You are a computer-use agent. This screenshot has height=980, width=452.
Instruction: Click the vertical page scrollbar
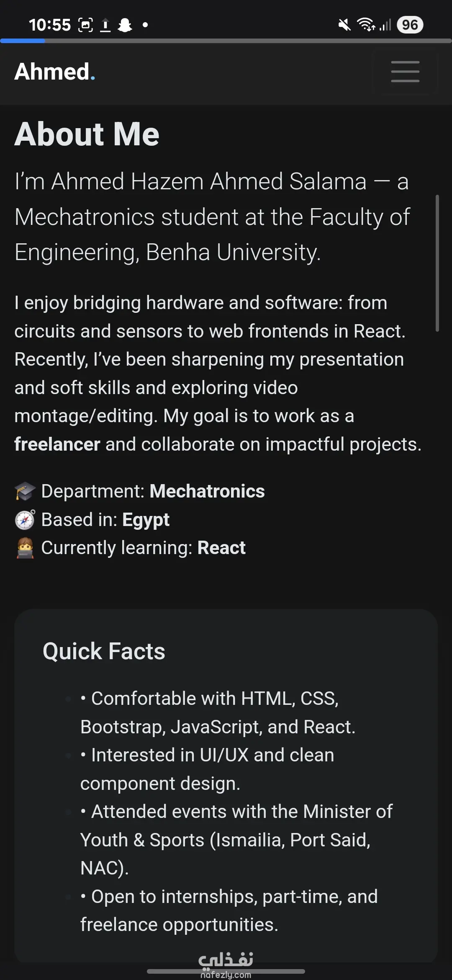[x=437, y=263]
